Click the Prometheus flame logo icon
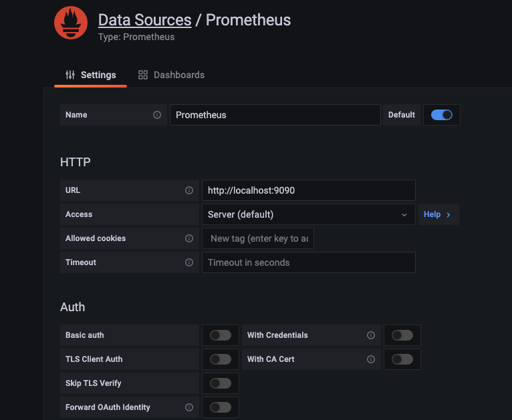Screen dimensions: 512x420 pyautogui.click(x=71, y=23)
